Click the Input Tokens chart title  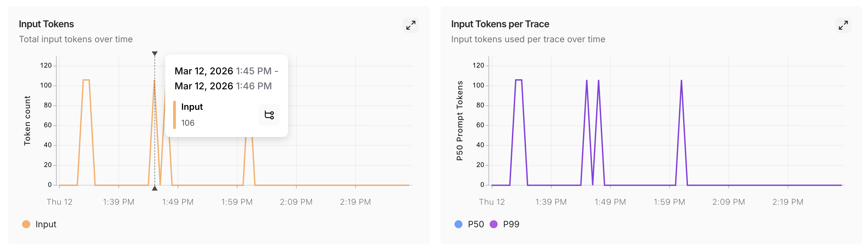[x=46, y=24]
